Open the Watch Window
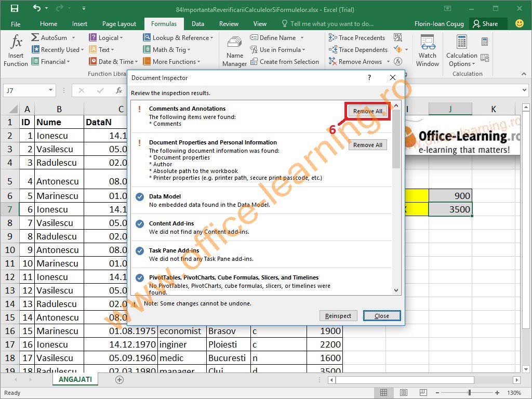The height and width of the screenshot is (399, 532). coord(428,50)
